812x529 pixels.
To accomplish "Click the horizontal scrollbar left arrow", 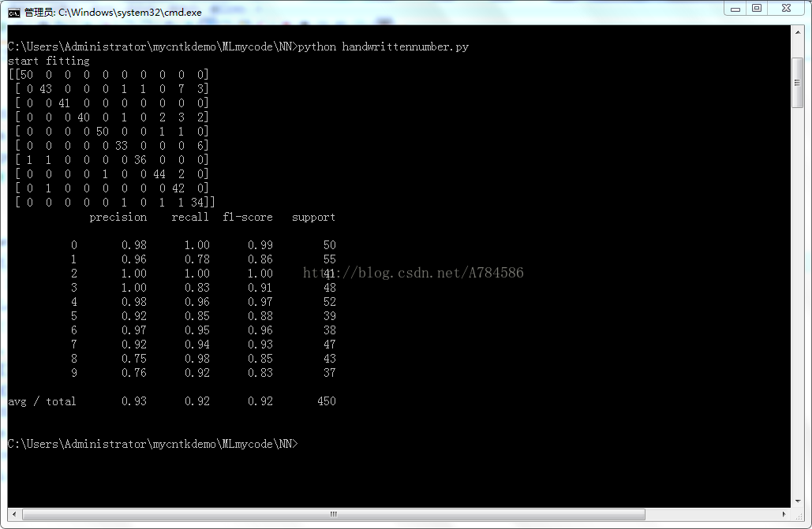I will pyautogui.click(x=14, y=514).
